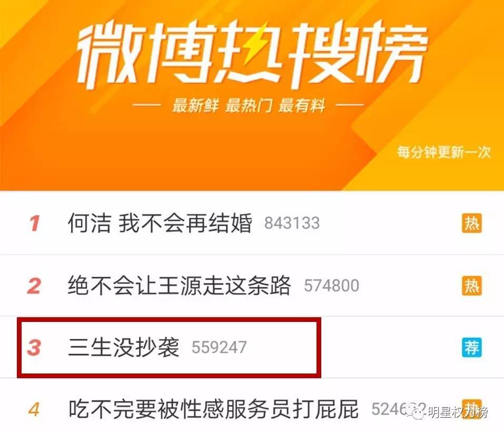Click the rank number 3 icon
Image resolution: width=504 pixels, height=434 pixels.
pyautogui.click(x=34, y=347)
